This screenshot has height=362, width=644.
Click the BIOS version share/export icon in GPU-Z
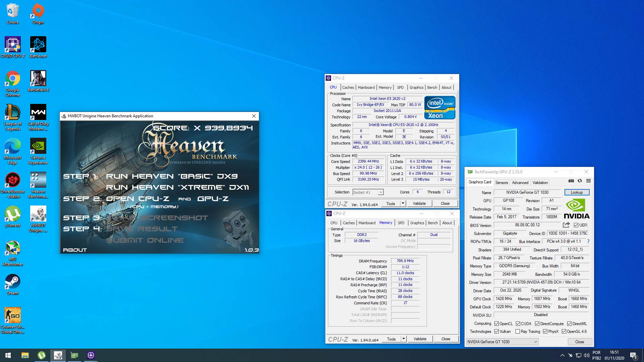[566, 225]
